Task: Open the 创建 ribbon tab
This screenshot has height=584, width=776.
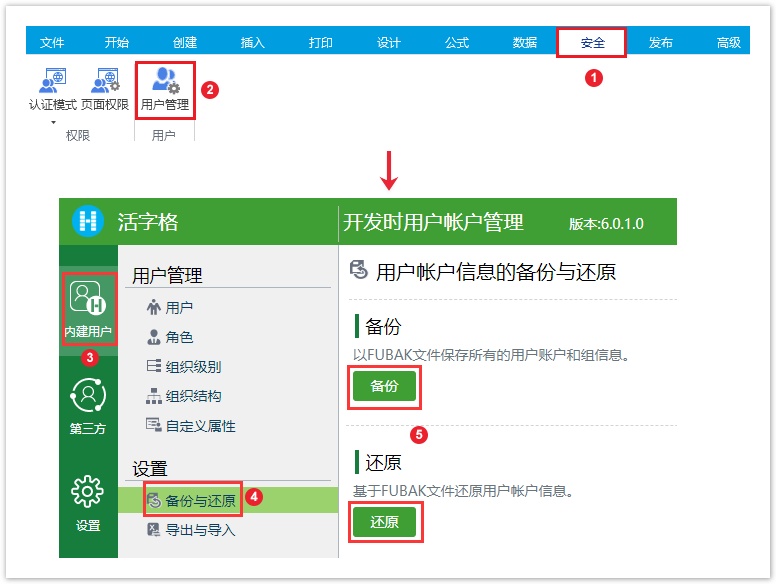Action: point(185,43)
